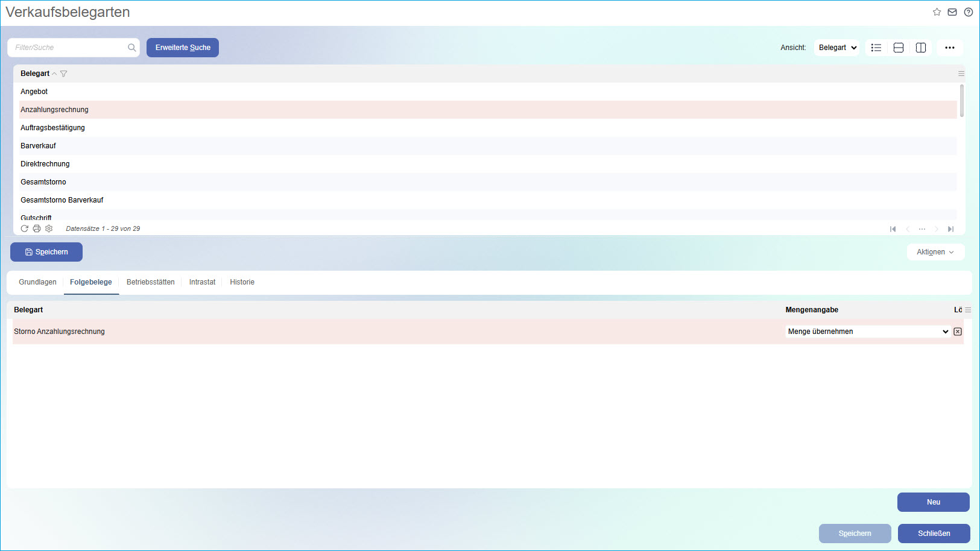
Task: Select the Anzahlungsrechnung row
Action: (x=488, y=110)
